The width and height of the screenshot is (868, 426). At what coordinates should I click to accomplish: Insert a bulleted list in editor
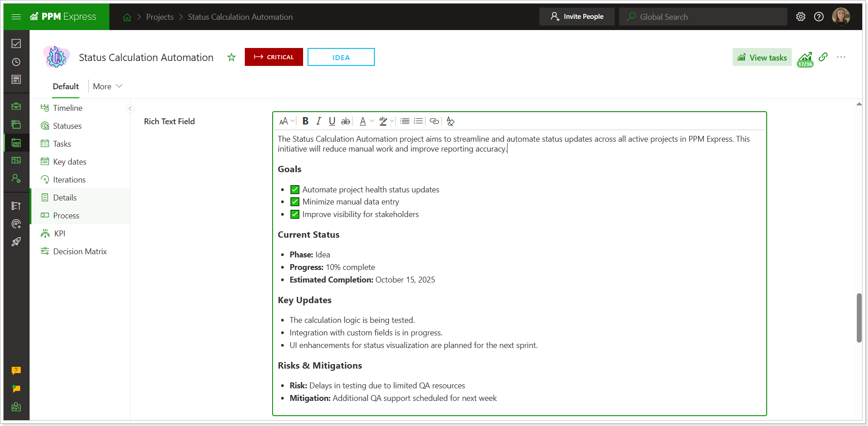click(405, 121)
